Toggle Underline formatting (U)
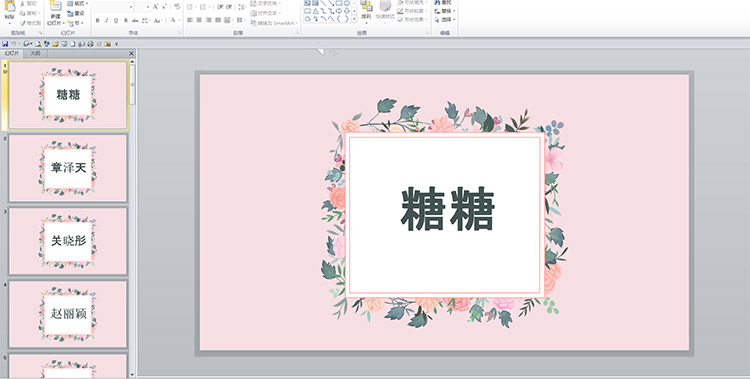The width and height of the screenshot is (750, 379). (116, 21)
